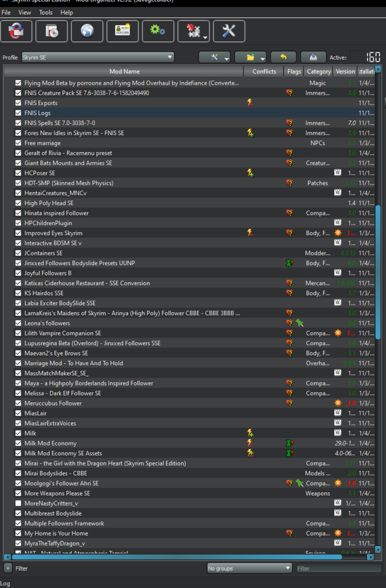The width and height of the screenshot is (386, 588).
Task: Click the calendar version icon on HPChildrenPlugin row
Action: 338,223
